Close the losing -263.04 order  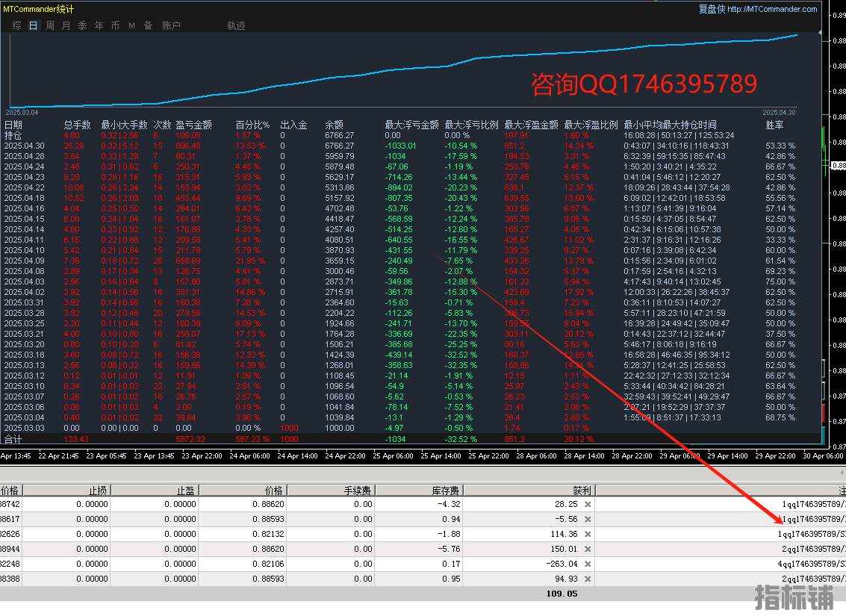click(x=587, y=564)
